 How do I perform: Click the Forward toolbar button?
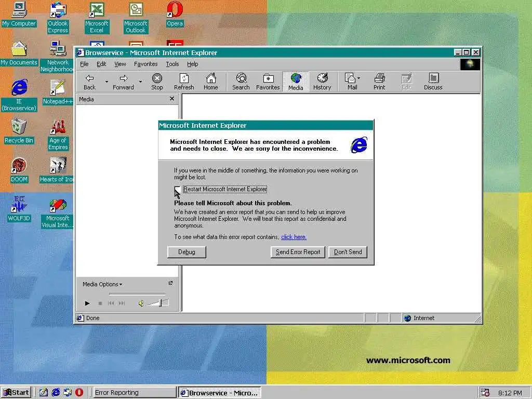pyautogui.click(x=123, y=82)
